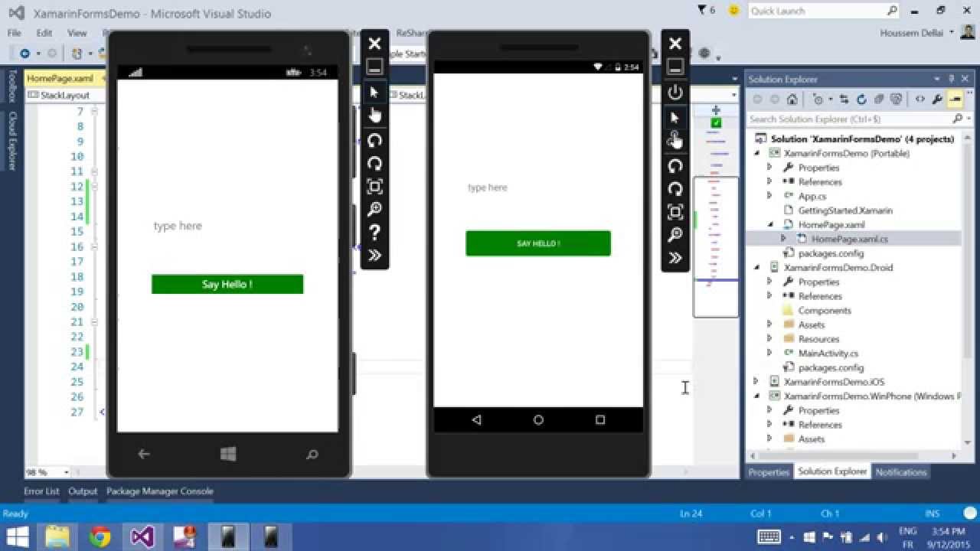The width and height of the screenshot is (980, 551).
Task: Collapse XamarinFormsDemo.Droid project node
Action: pos(757,267)
